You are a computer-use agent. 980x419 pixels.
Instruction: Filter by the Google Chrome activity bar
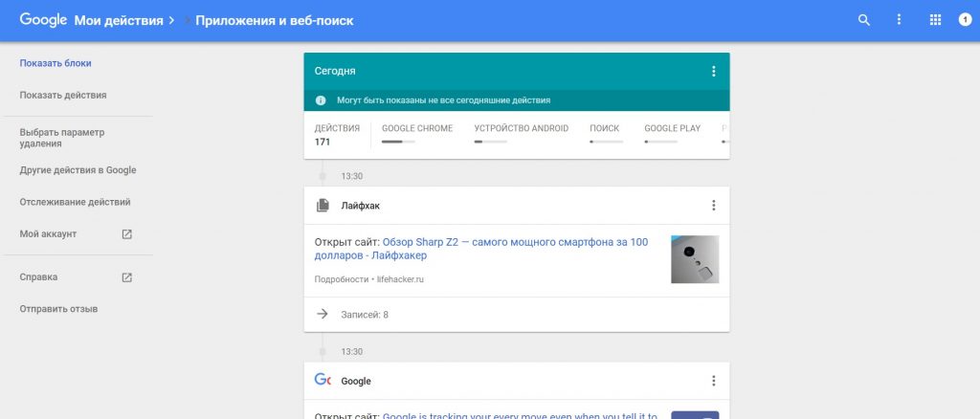(417, 134)
